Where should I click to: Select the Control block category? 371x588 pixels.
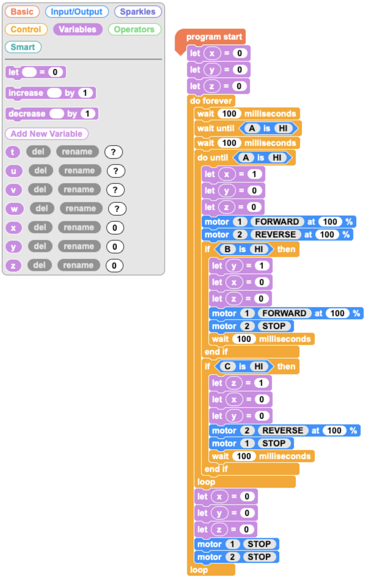26,29
